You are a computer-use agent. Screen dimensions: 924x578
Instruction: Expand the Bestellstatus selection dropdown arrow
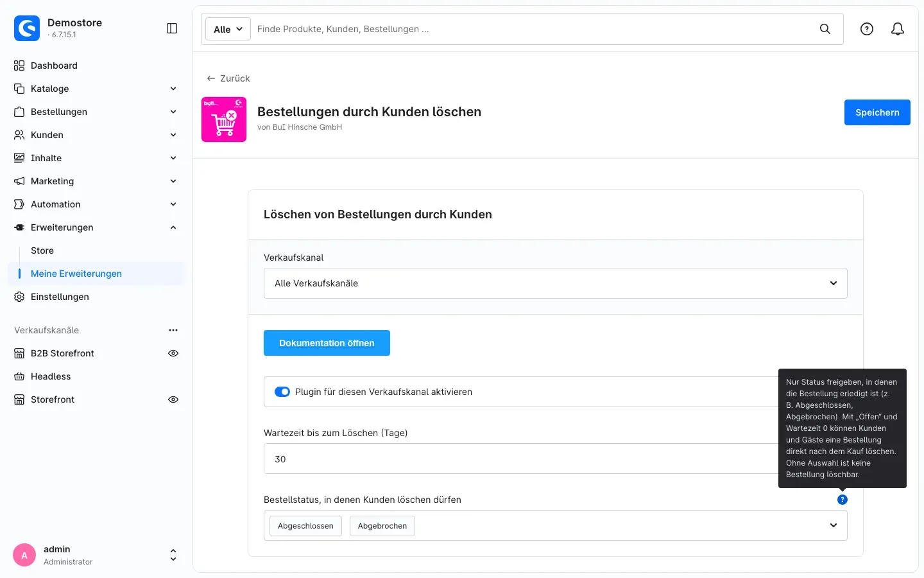[834, 525]
